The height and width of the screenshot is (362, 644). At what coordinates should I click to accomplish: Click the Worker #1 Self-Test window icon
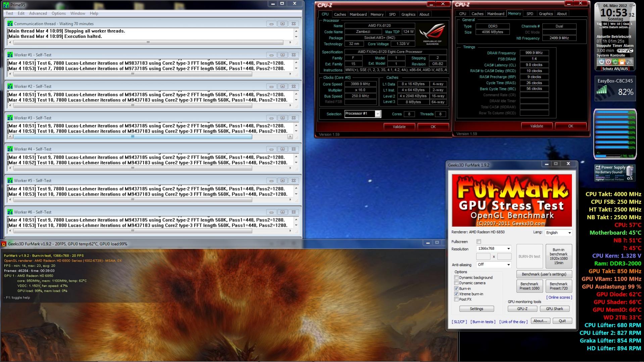[x=10, y=55]
